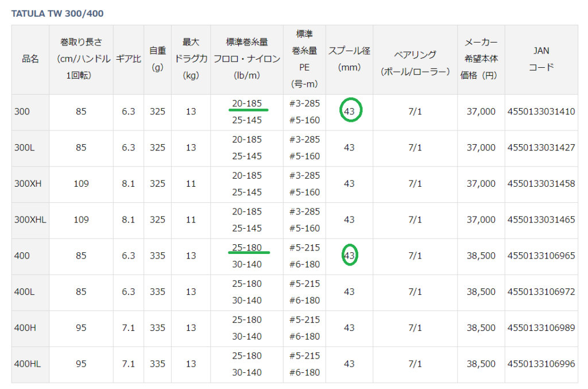Click JAN code 4550133106989
588x389 pixels.
[541, 328]
